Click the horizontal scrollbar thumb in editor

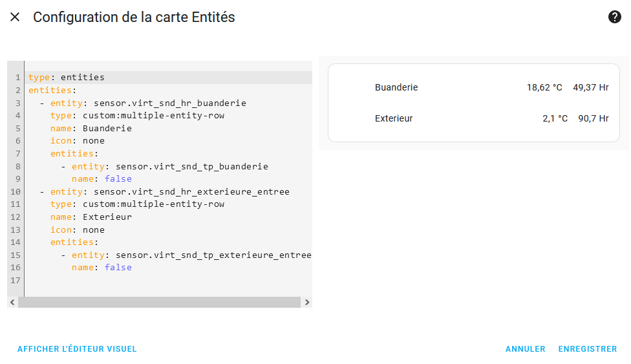(x=159, y=303)
